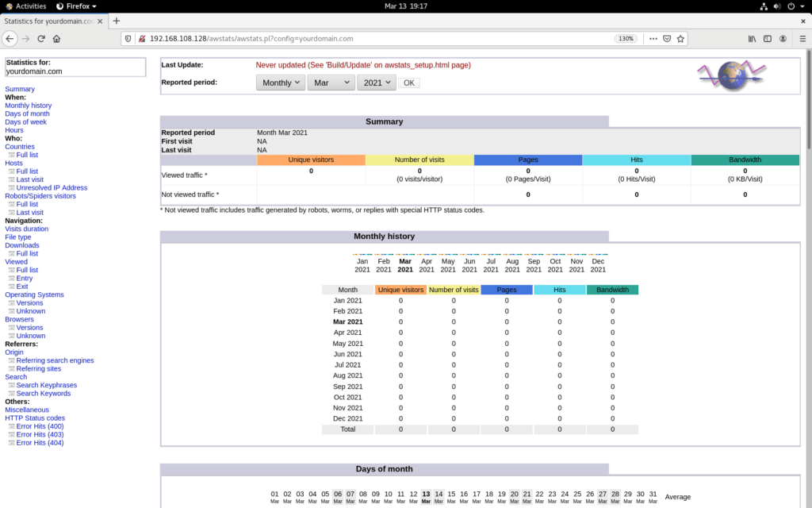
Task: Save page to Pocket icon
Action: pyautogui.click(x=667, y=39)
